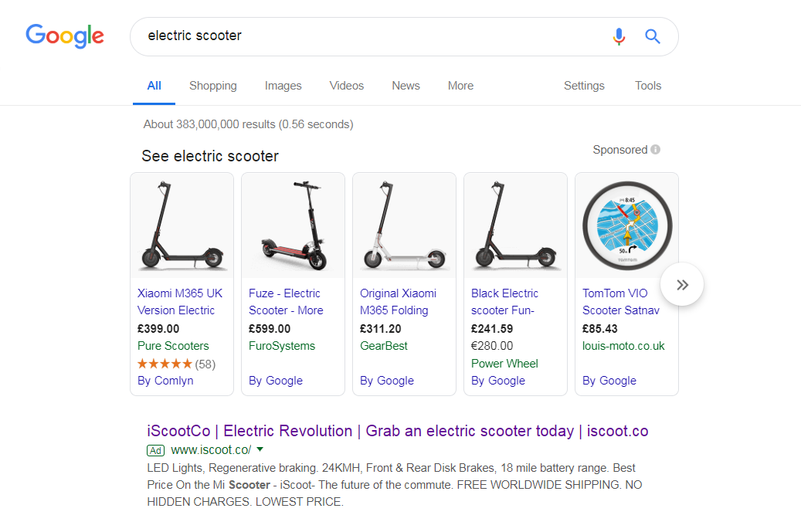This screenshot has width=801, height=532.
Task: Advance the product carousel with the double-chevron arrow
Action: point(682,284)
